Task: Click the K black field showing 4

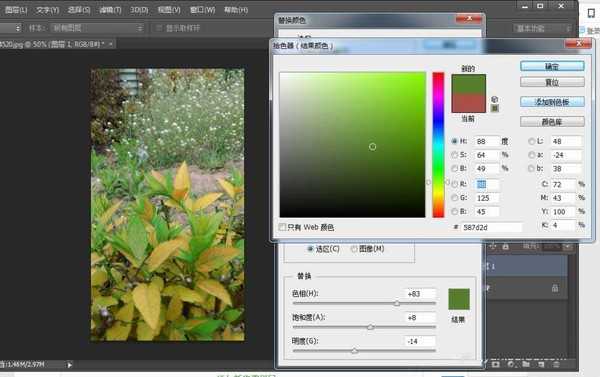Action: pos(563,225)
